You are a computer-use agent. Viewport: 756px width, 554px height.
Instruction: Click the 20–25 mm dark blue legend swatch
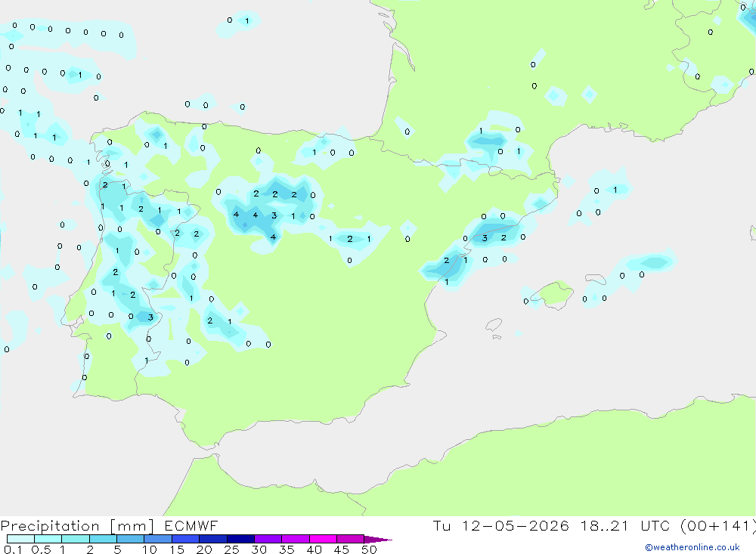point(212,539)
